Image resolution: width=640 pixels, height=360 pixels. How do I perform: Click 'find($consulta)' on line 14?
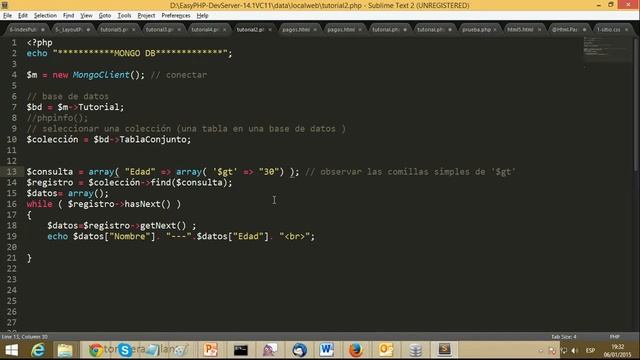[189, 182]
